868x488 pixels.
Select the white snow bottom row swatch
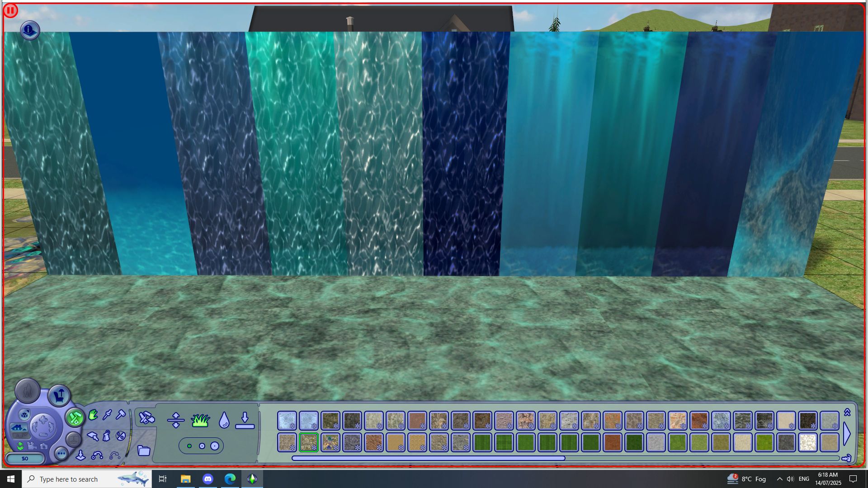(x=808, y=442)
